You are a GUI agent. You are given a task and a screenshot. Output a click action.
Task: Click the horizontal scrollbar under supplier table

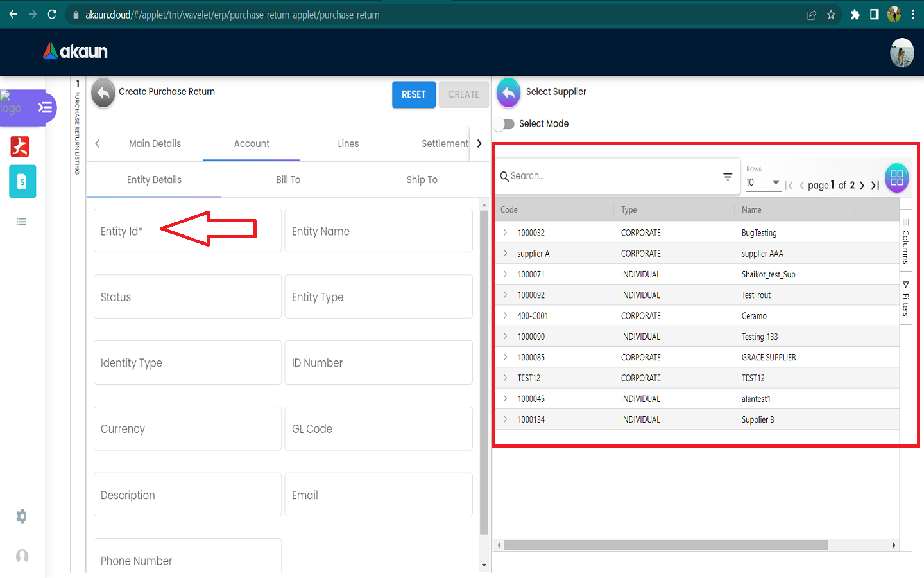pyautogui.click(x=665, y=545)
